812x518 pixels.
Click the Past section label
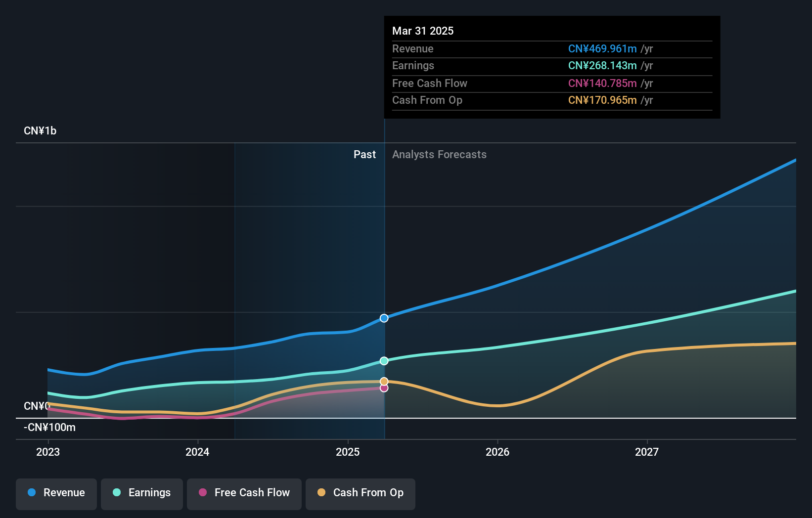[x=364, y=155]
